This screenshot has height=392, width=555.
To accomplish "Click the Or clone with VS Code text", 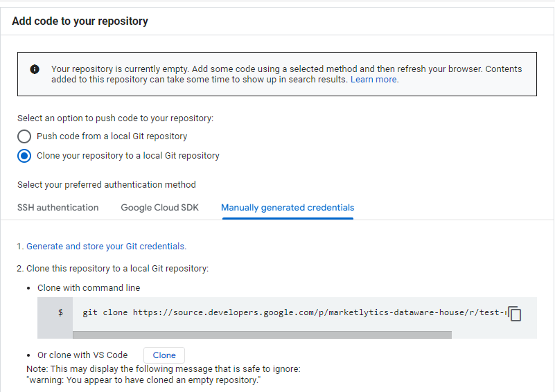I will (82, 355).
